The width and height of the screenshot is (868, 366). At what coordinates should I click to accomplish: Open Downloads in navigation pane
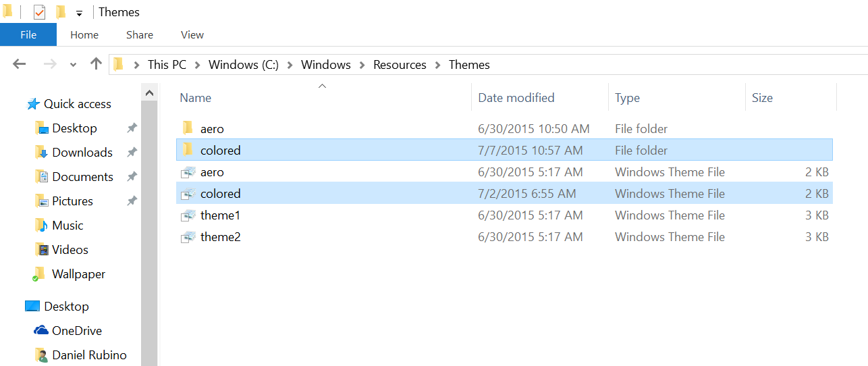82,153
